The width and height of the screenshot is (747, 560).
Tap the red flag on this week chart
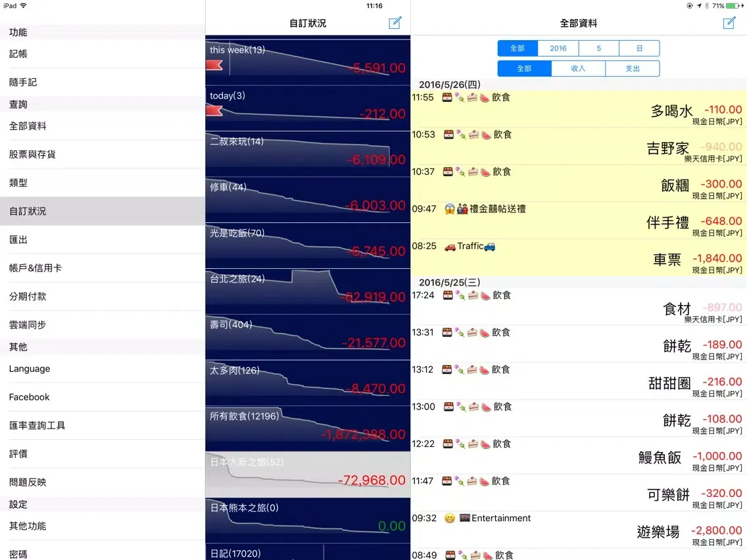215,65
